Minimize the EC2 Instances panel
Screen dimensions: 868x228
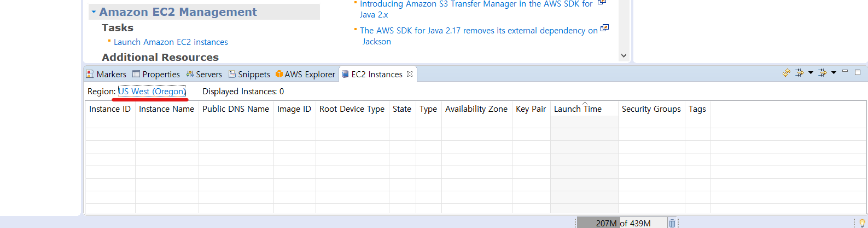coord(845,72)
